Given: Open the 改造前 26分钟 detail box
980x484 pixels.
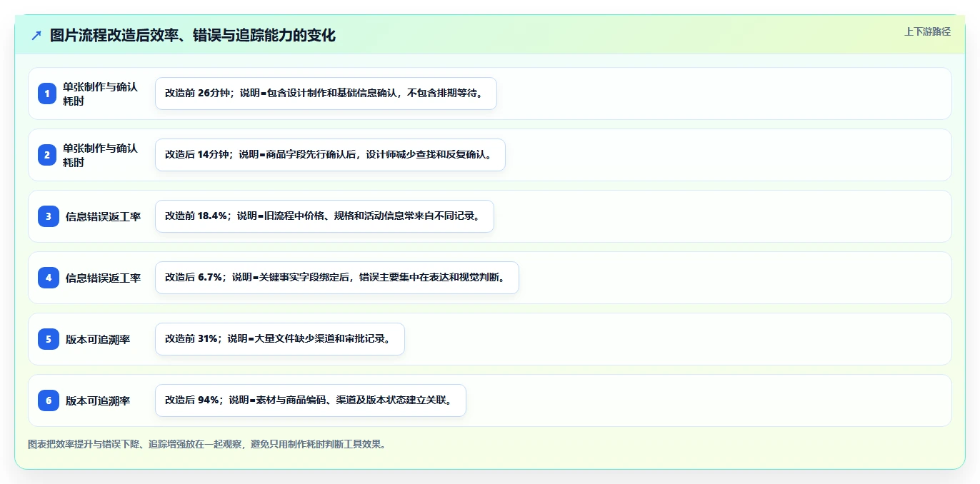Looking at the screenshot, I should (x=326, y=94).
